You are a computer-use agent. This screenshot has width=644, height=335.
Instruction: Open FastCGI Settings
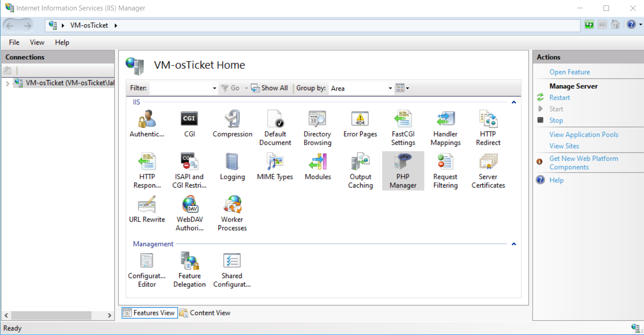pyautogui.click(x=403, y=128)
